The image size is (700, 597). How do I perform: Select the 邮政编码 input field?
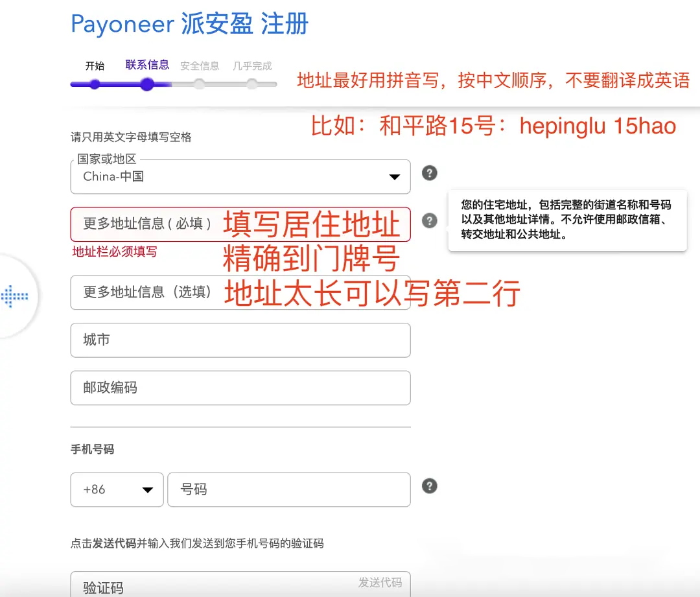pos(240,388)
